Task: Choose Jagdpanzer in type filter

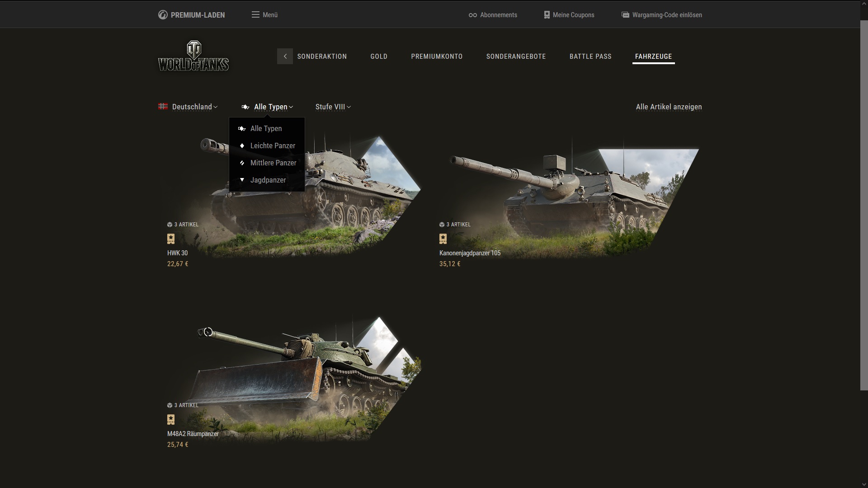Action: click(268, 180)
